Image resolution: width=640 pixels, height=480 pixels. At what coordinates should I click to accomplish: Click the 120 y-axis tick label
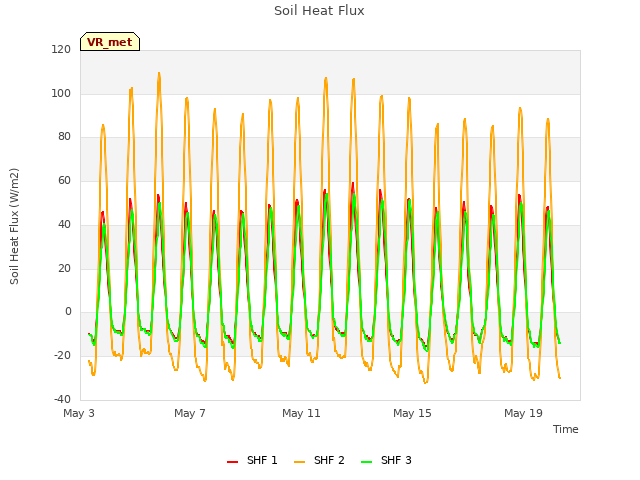(x=61, y=50)
